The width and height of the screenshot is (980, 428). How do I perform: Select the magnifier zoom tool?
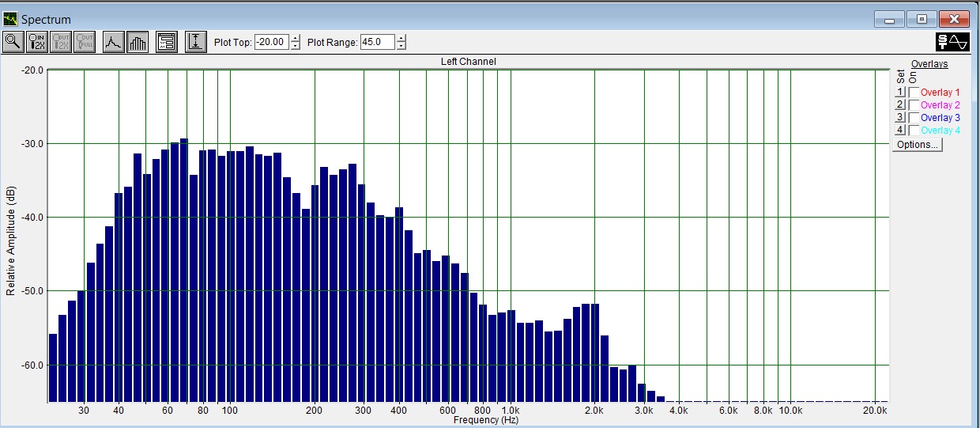pyautogui.click(x=13, y=42)
